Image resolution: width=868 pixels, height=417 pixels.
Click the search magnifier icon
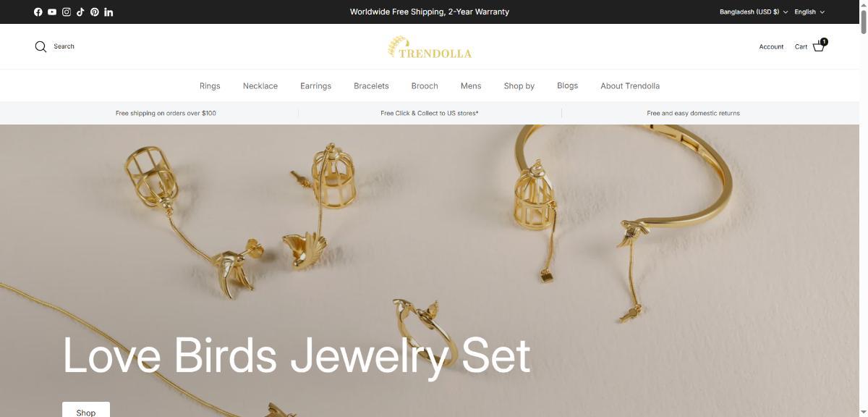click(41, 46)
